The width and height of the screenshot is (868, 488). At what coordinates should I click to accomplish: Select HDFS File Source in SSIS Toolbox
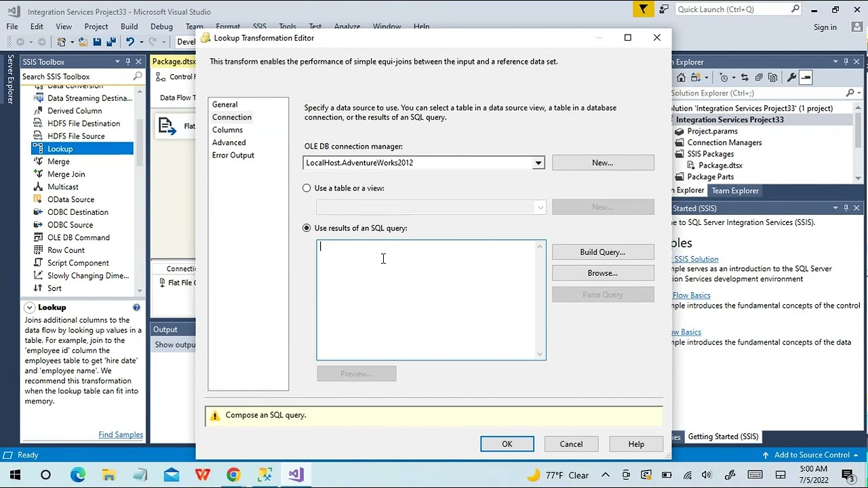pos(75,136)
